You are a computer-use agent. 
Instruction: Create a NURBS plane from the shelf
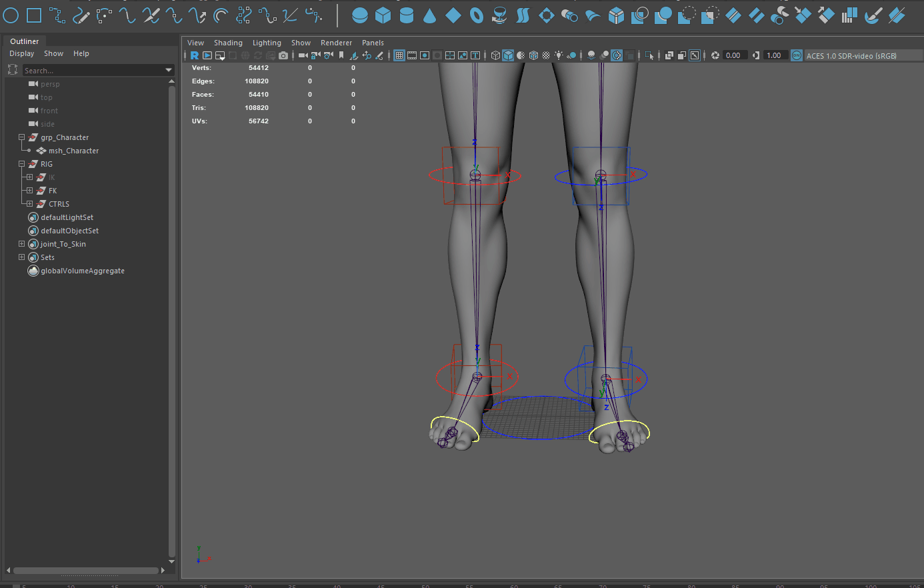coord(453,15)
